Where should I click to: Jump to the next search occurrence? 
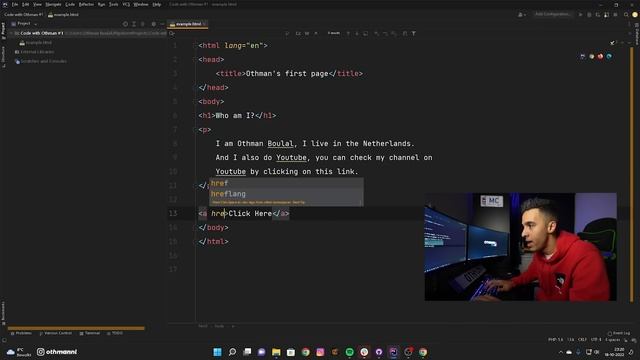coord(357,33)
